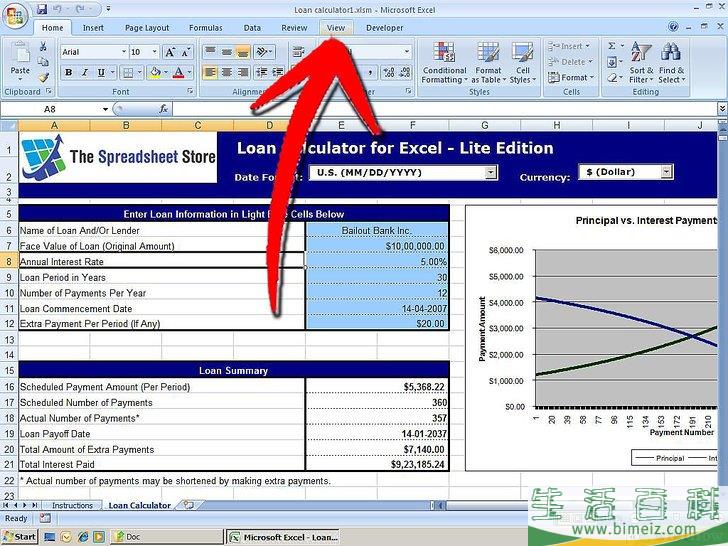Open the Cells group Format menu
This screenshot has height=546, width=728.
point(571,78)
